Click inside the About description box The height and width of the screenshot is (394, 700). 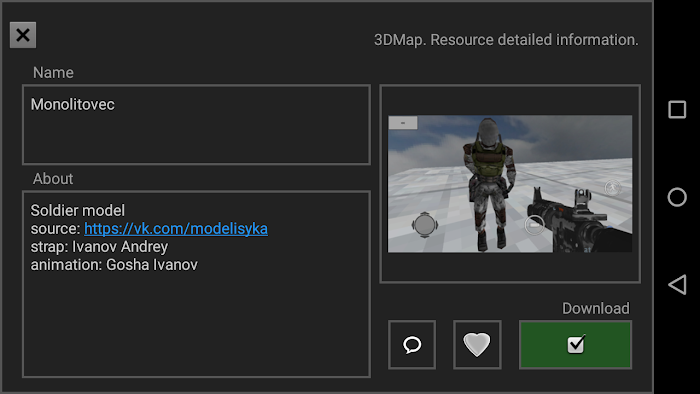(196, 284)
